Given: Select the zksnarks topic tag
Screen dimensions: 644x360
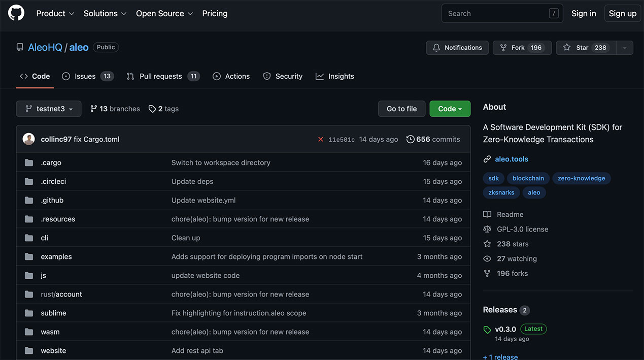Looking at the screenshot, I should (x=501, y=192).
